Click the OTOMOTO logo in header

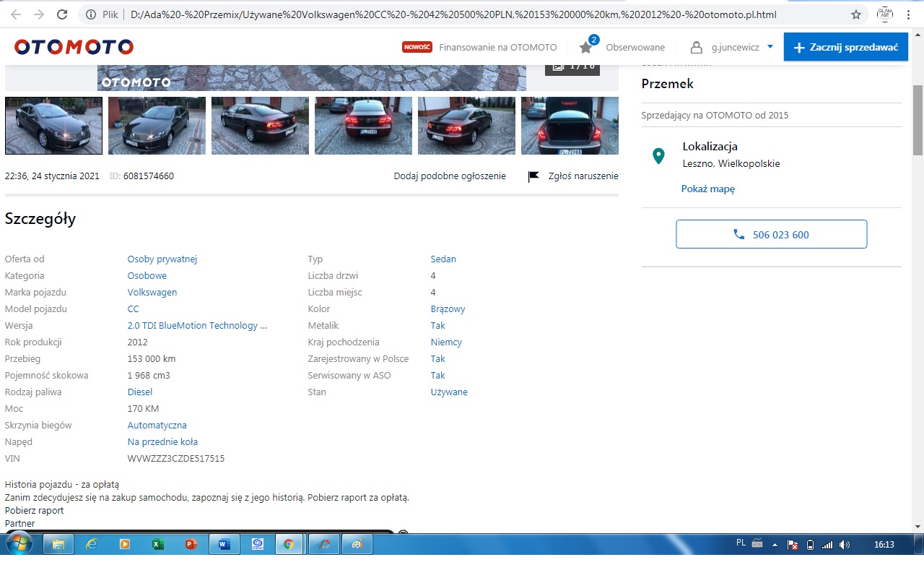click(x=74, y=47)
